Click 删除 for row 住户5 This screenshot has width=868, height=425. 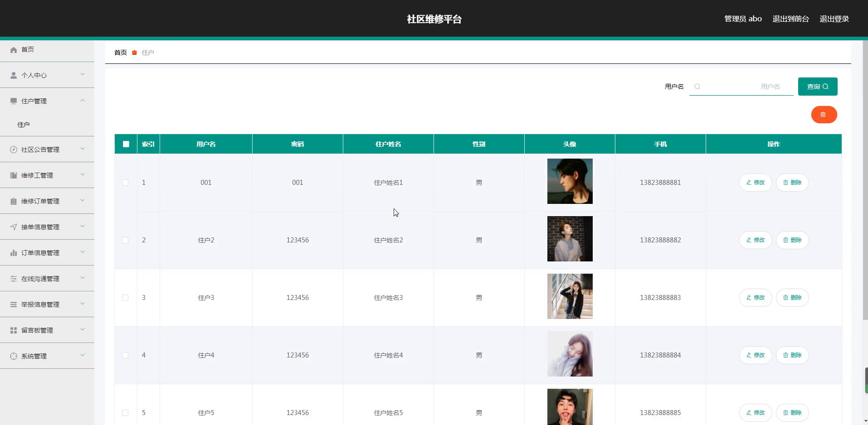pos(792,413)
